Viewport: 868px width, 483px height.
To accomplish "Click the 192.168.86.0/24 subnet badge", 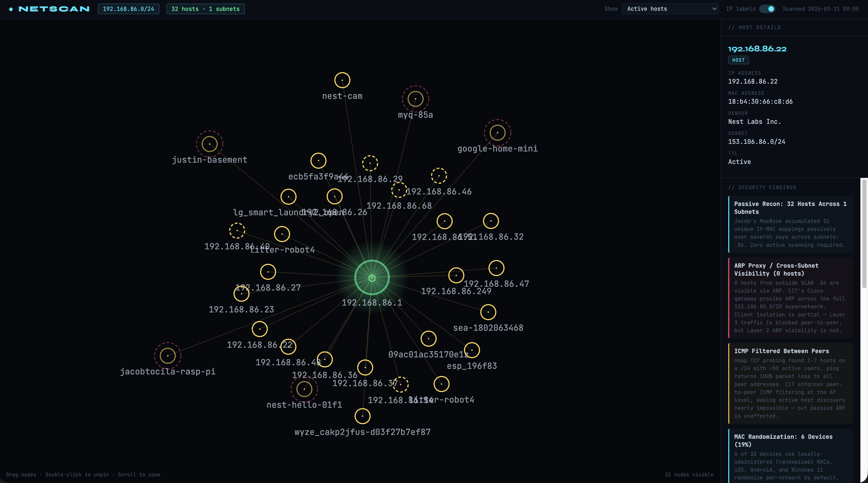I will click(x=128, y=9).
